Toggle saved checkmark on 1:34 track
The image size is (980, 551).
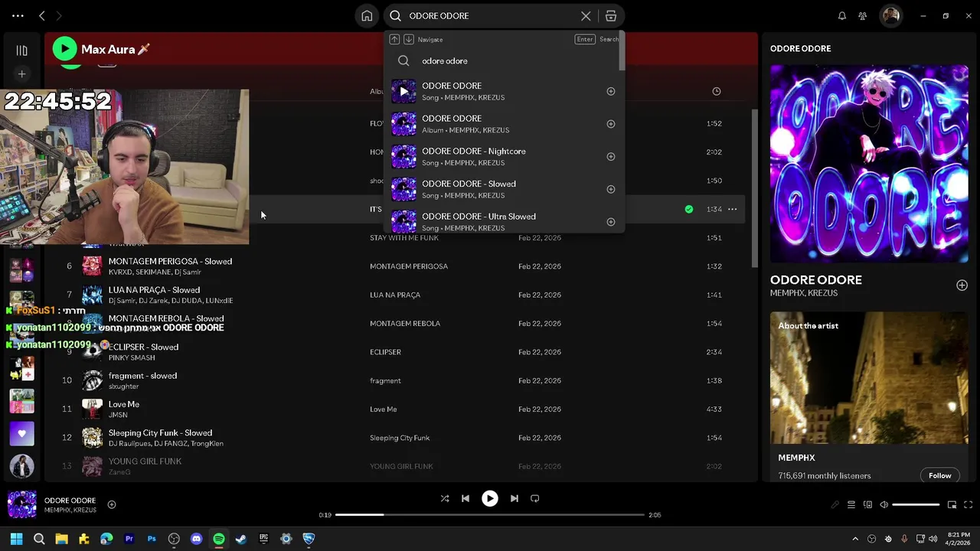689,209
